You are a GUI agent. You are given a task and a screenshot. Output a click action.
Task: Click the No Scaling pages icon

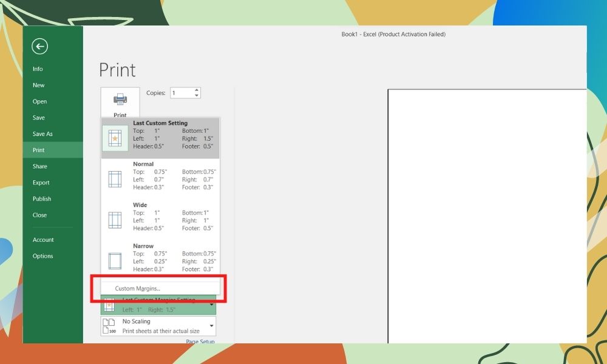109,326
